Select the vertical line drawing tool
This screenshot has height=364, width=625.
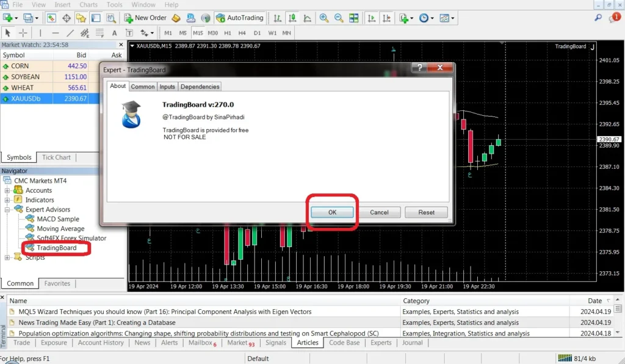coord(40,33)
